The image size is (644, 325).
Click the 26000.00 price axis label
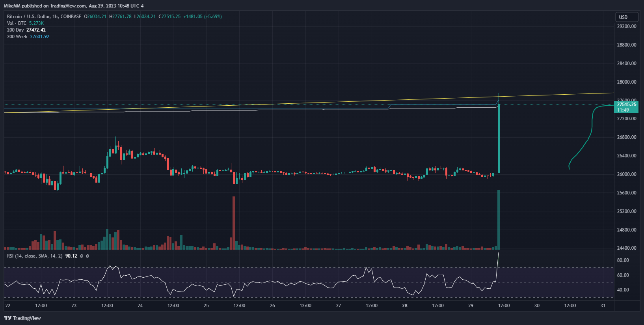tap(627, 174)
